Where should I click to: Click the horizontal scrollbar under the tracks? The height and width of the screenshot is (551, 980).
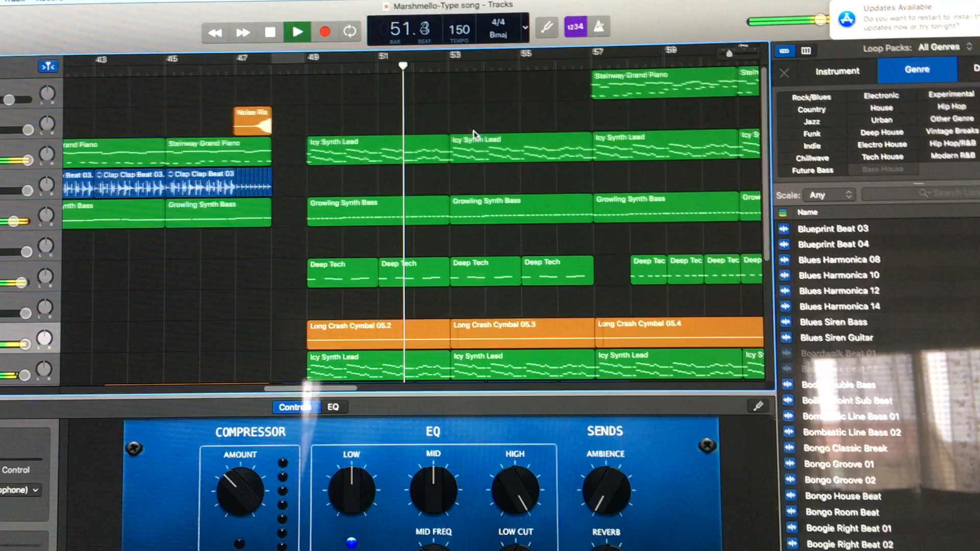310,388
